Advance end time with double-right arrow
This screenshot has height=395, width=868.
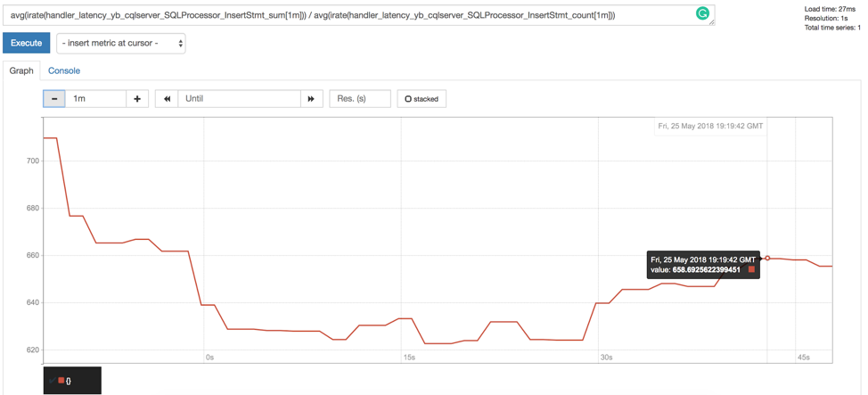pos(311,99)
